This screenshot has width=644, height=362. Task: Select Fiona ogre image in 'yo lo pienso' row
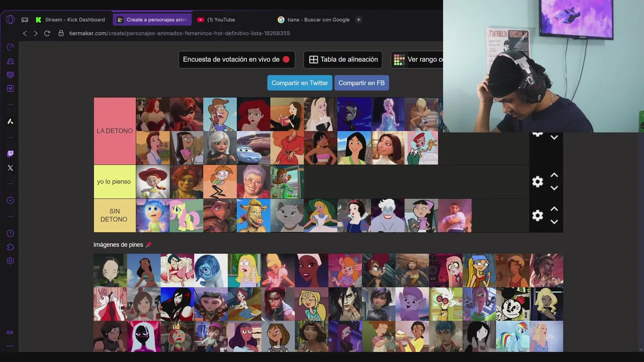(186, 182)
